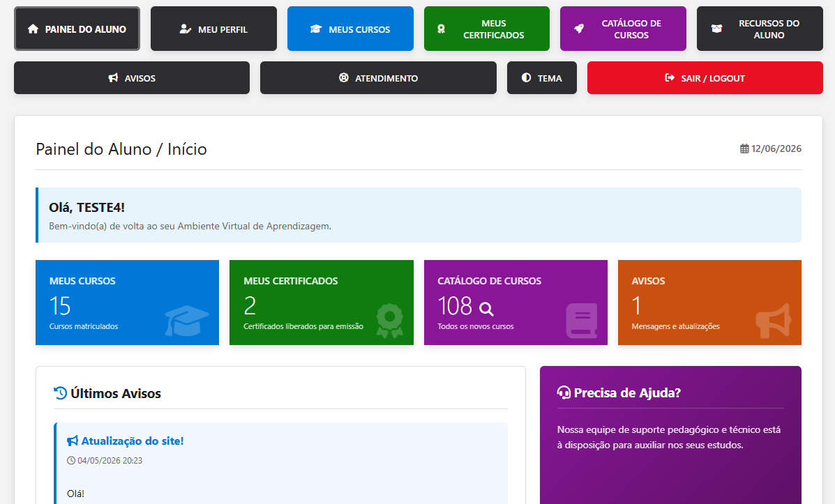Screen dimensions: 835x504
Task: Click the Olá, TESTE4! greeting
Action: point(86,208)
